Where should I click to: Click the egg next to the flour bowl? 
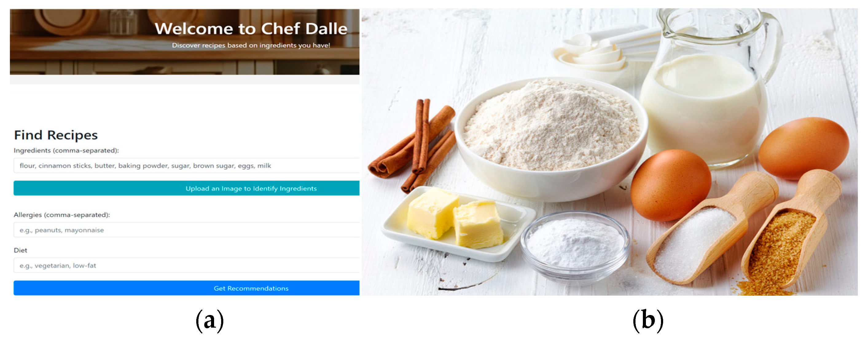(x=671, y=185)
